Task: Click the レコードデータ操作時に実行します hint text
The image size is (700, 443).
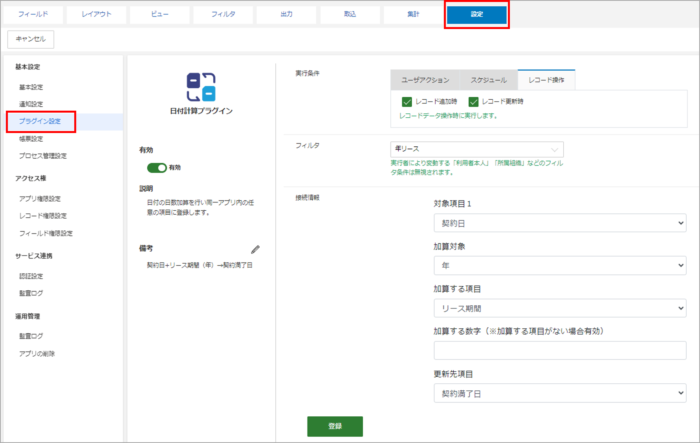Action: 448,116
